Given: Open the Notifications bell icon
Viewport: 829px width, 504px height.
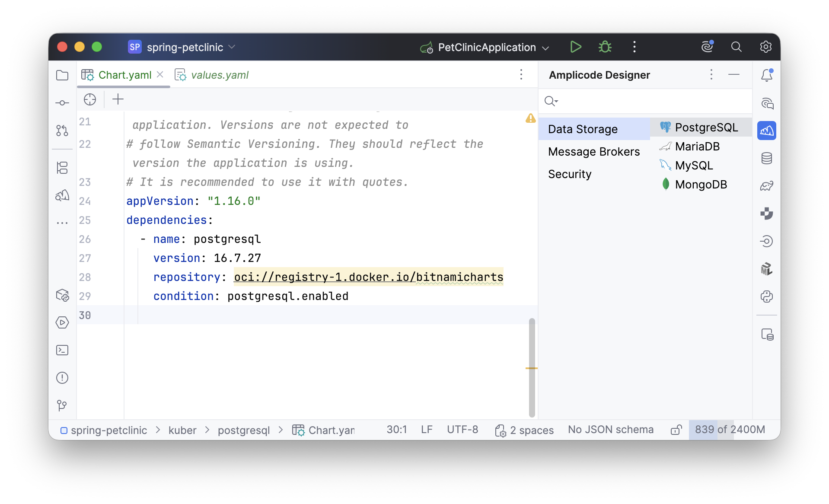Looking at the screenshot, I should (766, 75).
